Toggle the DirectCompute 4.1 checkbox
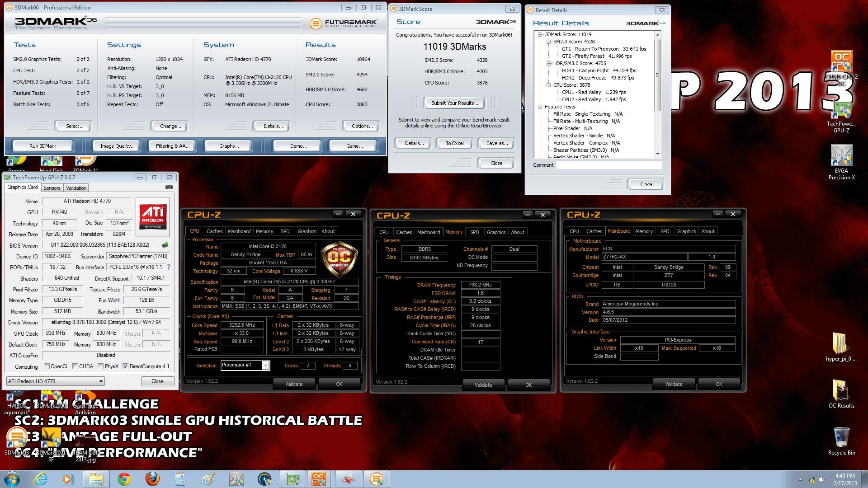868x488 pixels. click(x=126, y=366)
